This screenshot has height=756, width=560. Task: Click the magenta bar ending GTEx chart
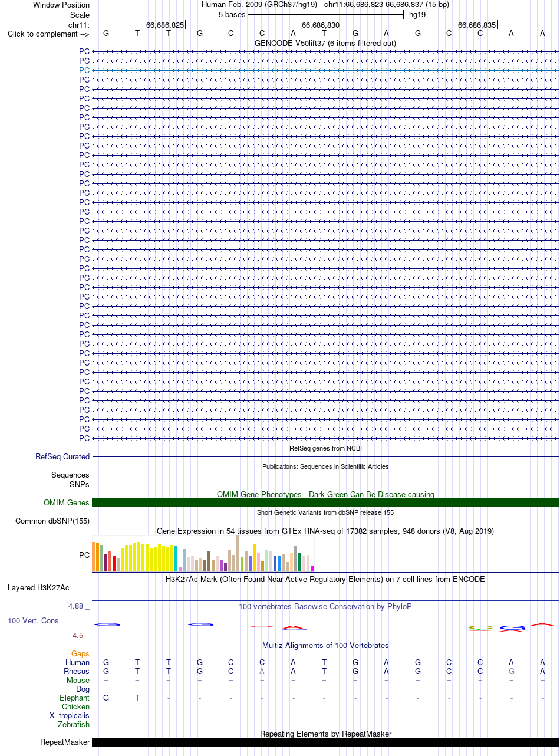(x=312, y=568)
